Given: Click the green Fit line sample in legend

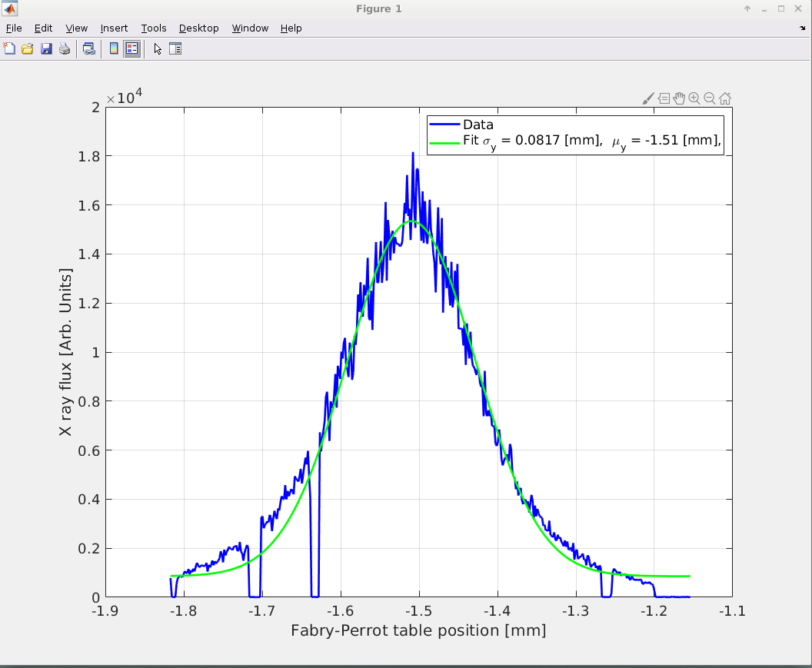Looking at the screenshot, I should point(444,141).
